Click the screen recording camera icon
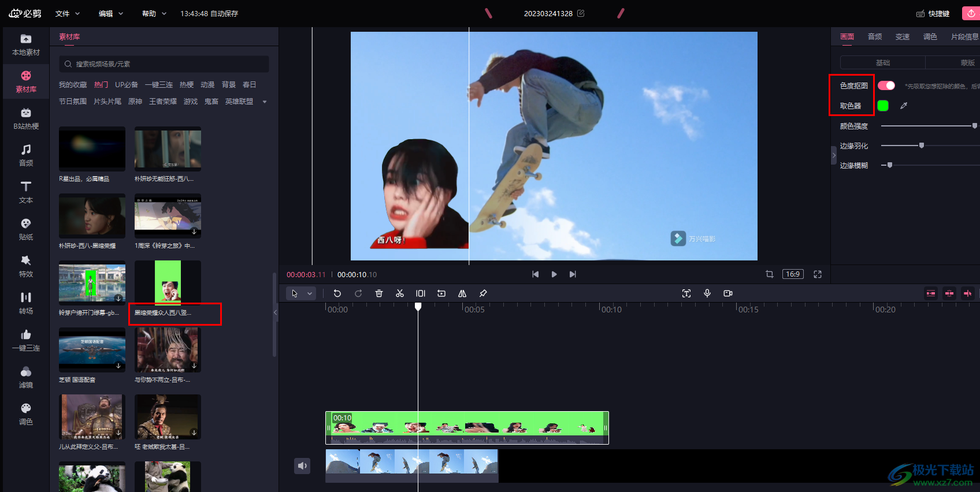The width and height of the screenshot is (980, 492). pos(728,293)
